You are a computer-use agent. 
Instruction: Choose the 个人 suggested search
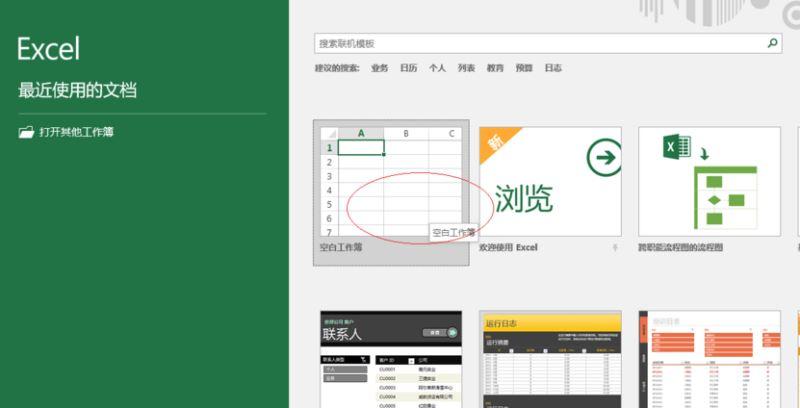click(437, 68)
